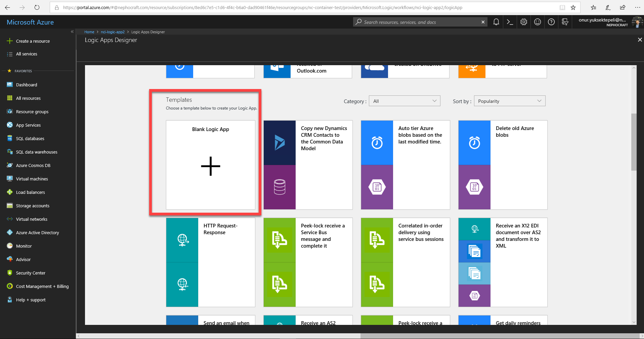The height and width of the screenshot is (339, 644).
Task: Click the feedback smiley icon
Action: (x=538, y=22)
